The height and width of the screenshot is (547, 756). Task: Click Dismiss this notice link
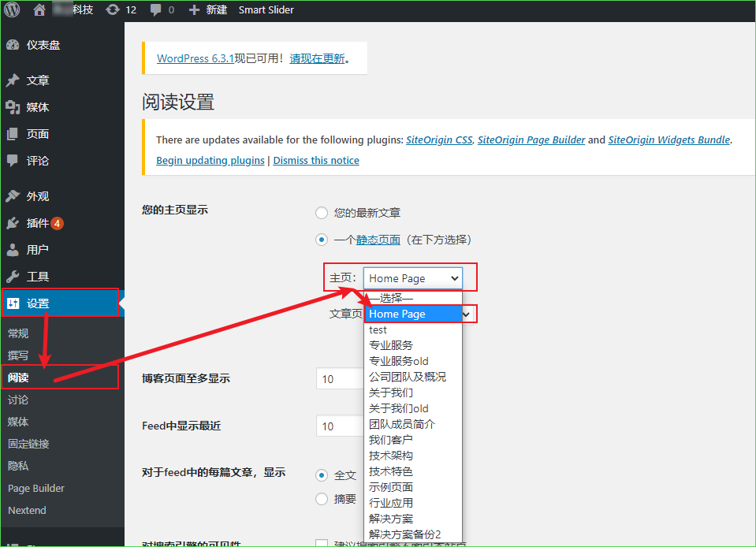(x=316, y=161)
